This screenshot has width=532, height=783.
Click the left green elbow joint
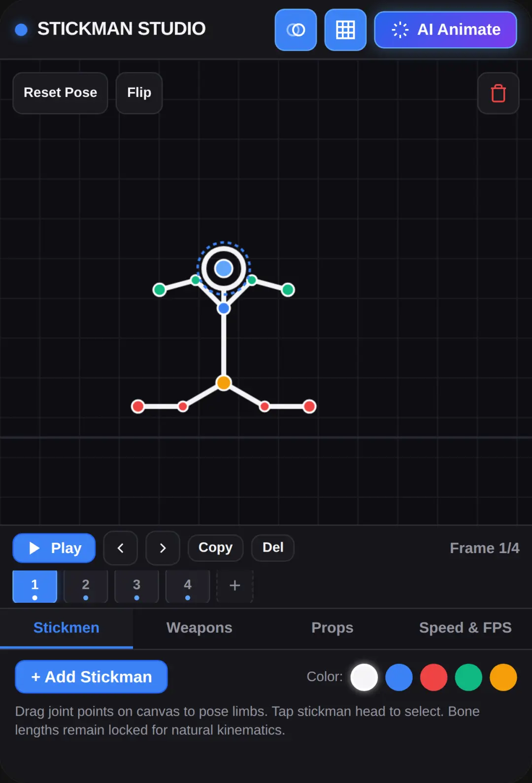(x=196, y=280)
